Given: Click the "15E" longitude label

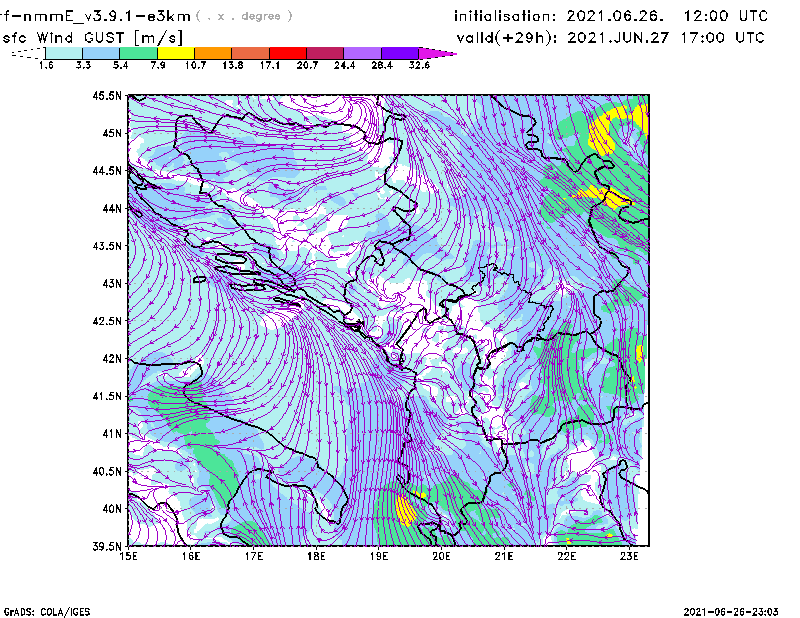Looking at the screenshot, I should pyautogui.click(x=128, y=556).
